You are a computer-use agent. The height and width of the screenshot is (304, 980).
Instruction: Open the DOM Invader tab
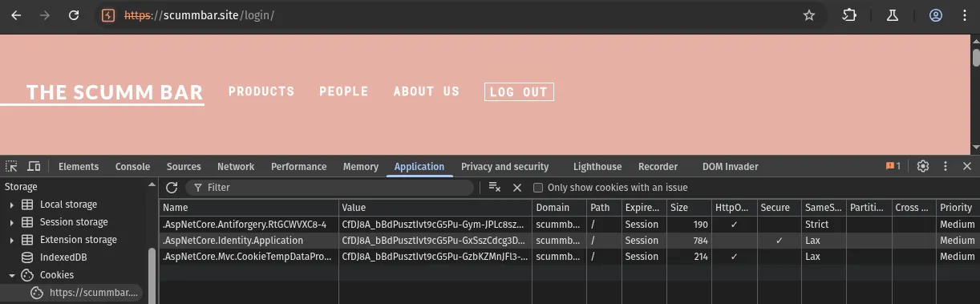[730, 167]
